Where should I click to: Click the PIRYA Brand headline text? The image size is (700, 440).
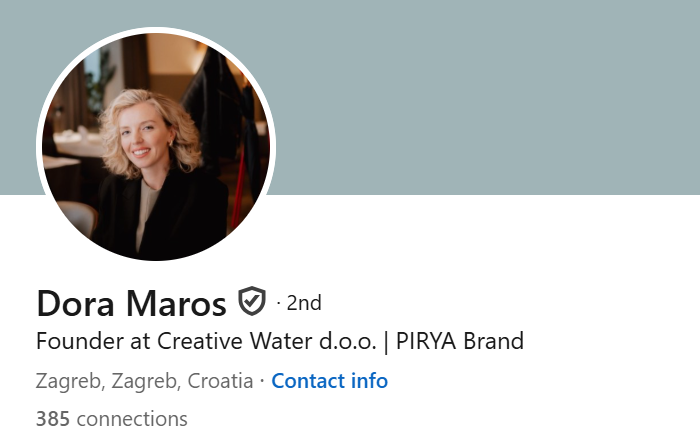pos(460,341)
